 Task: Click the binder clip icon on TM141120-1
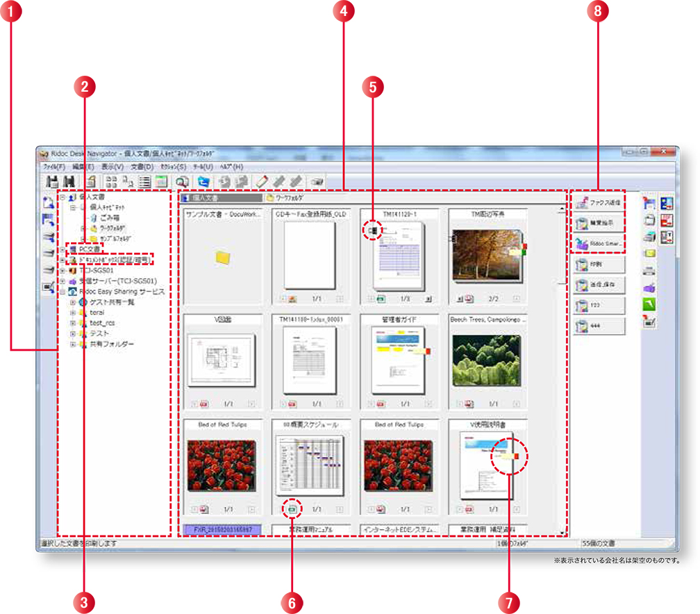pos(374,229)
